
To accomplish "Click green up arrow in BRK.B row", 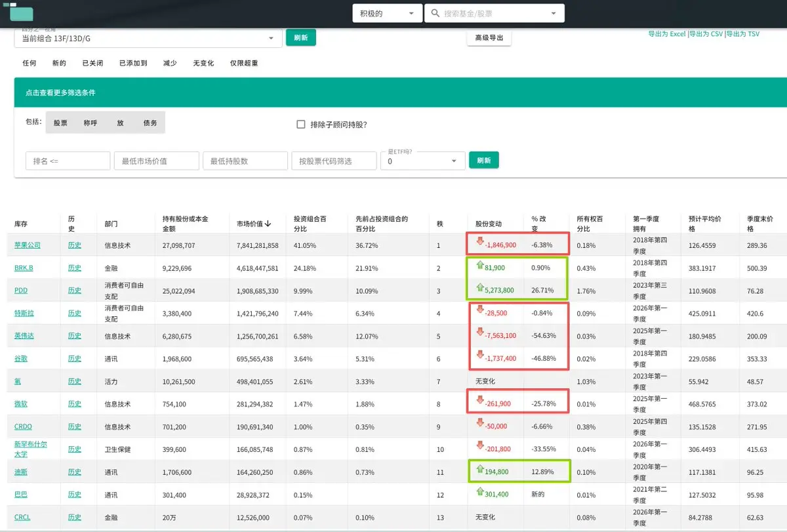I will point(480,266).
